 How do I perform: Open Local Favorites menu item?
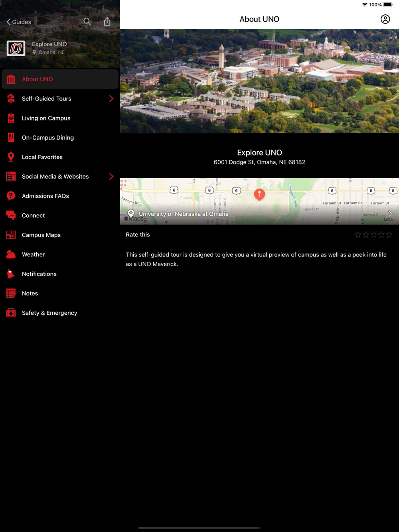pyautogui.click(x=60, y=157)
